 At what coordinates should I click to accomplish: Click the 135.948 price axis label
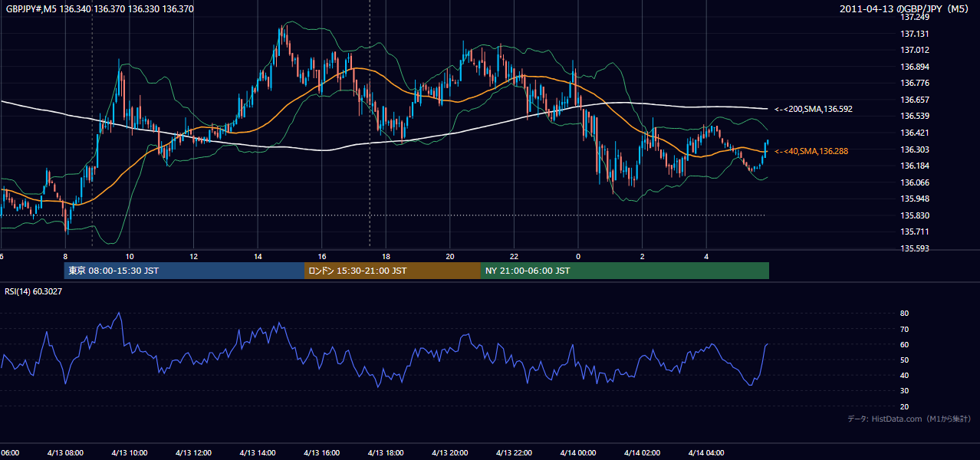[915, 199]
